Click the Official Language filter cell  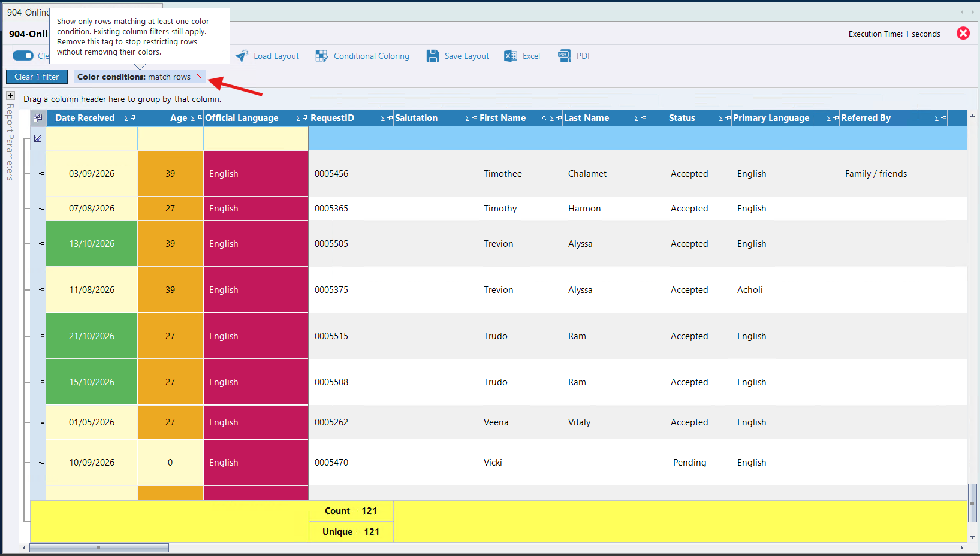256,138
